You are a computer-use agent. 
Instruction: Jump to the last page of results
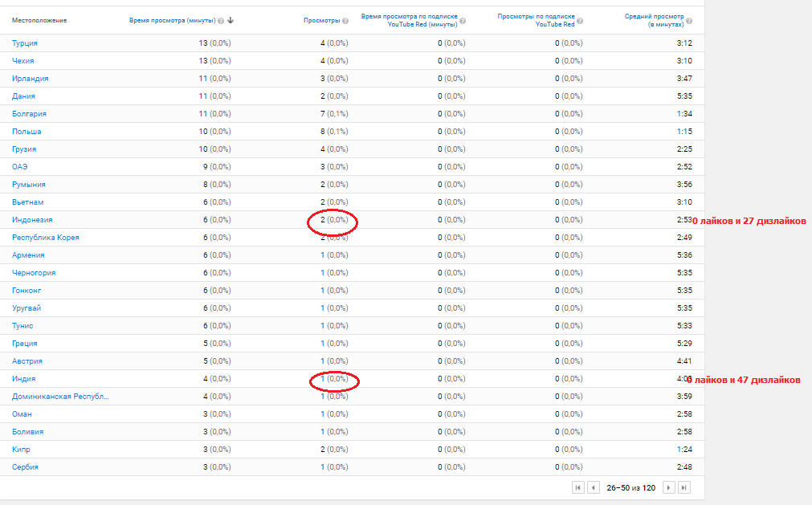tap(683, 487)
